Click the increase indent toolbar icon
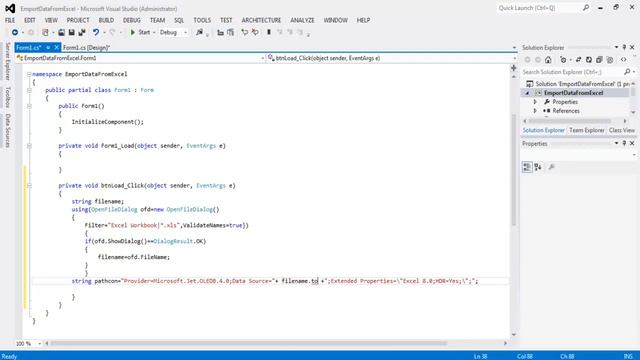 (x=231, y=32)
